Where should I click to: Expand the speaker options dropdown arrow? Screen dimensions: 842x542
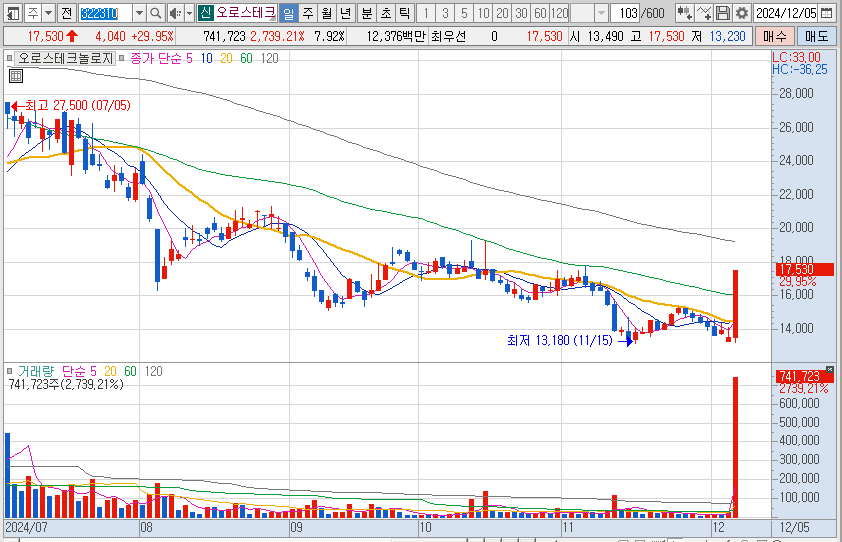[x=189, y=13]
